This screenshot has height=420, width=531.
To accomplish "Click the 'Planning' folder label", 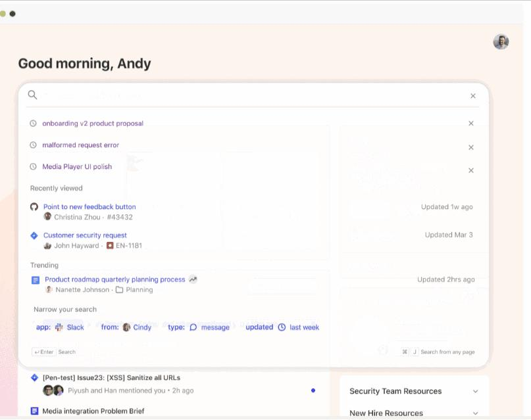I will 139,290.
